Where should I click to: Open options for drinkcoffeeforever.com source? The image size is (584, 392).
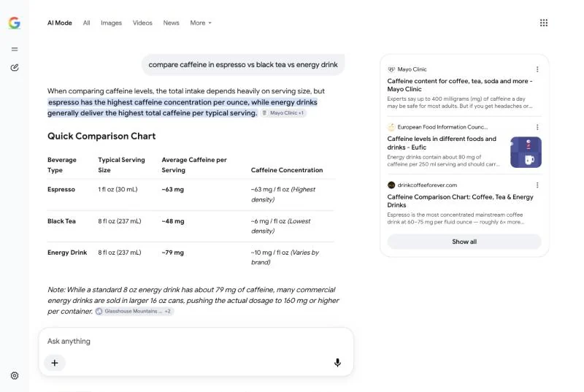[x=537, y=185]
